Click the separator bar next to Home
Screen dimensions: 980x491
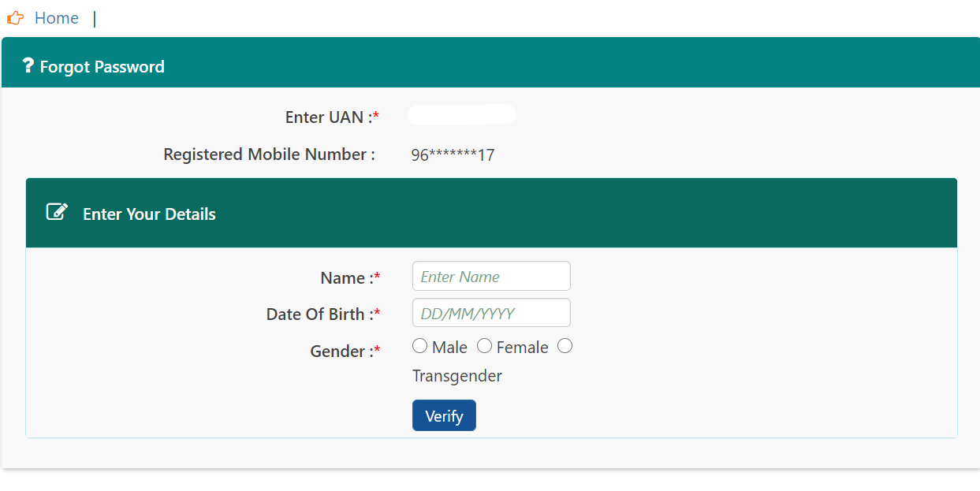click(94, 17)
